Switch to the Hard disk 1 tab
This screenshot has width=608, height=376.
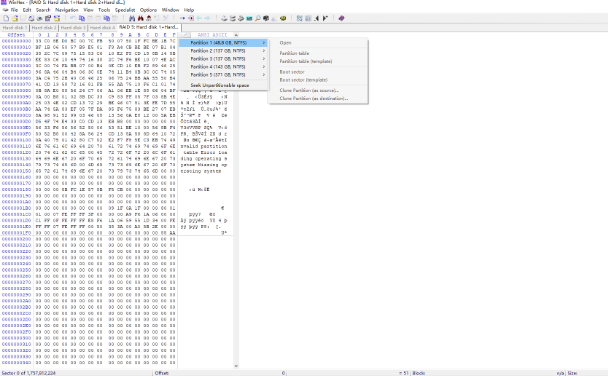(x=15, y=28)
